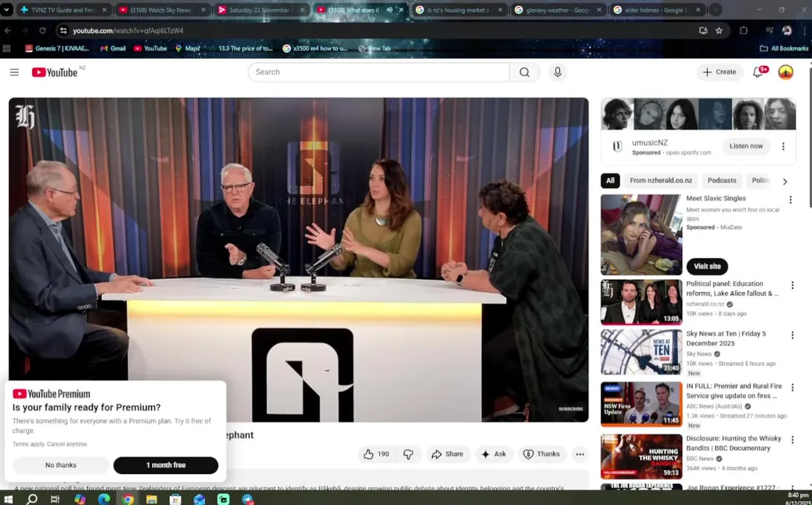Open Gmail bookmark
The image size is (812, 505).
[x=113, y=48]
